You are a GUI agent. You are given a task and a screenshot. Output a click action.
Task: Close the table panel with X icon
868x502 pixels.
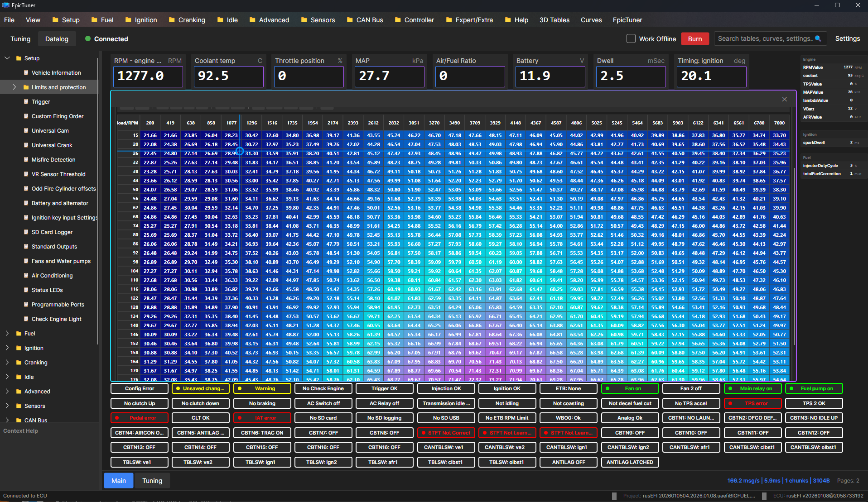(x=784, y=99)
